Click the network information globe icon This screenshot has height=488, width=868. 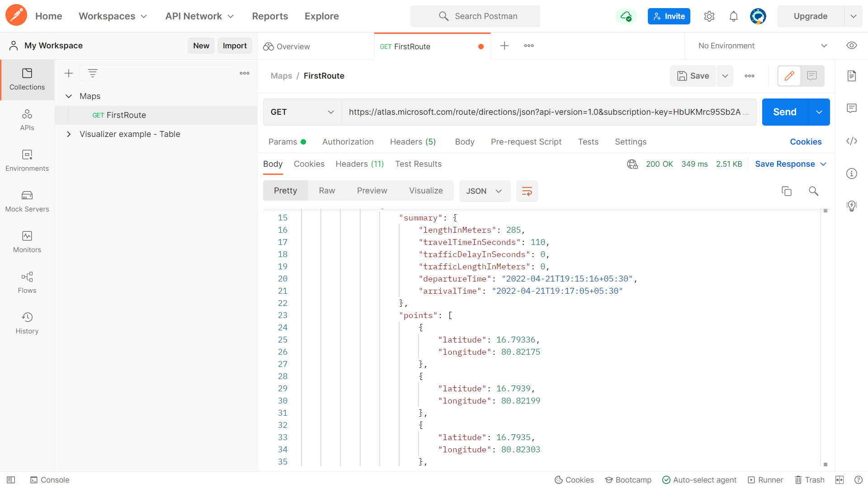632,164
